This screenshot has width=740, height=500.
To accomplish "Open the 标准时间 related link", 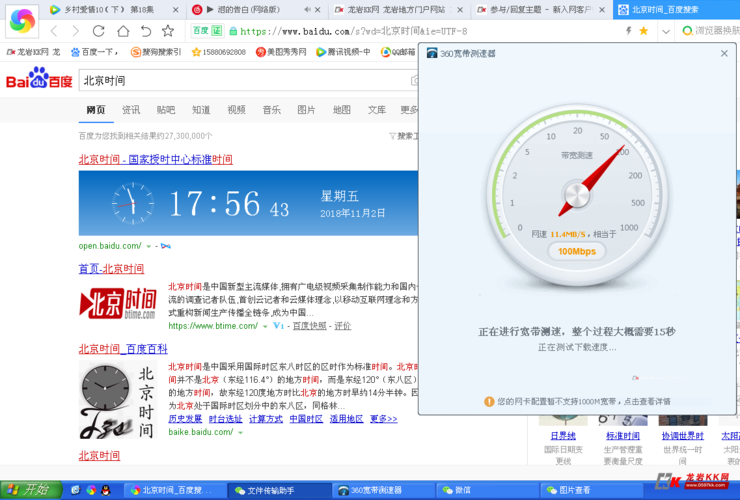I will (622, 436).
